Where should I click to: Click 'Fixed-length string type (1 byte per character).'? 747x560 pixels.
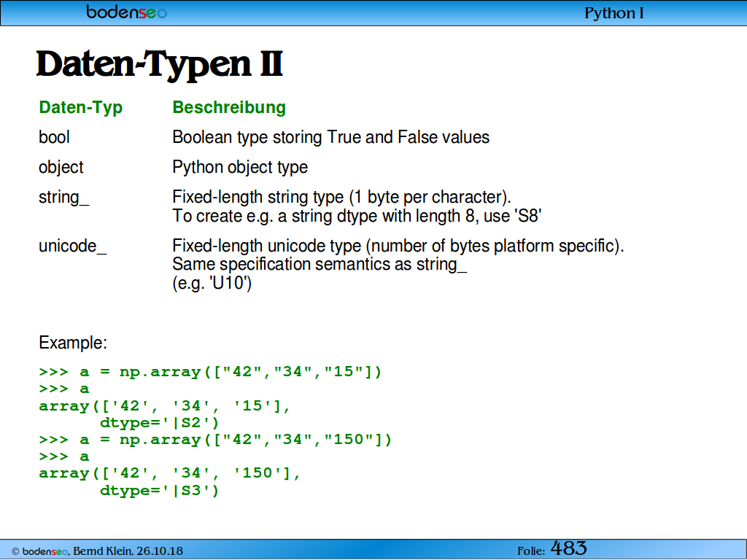click(341, 197)
